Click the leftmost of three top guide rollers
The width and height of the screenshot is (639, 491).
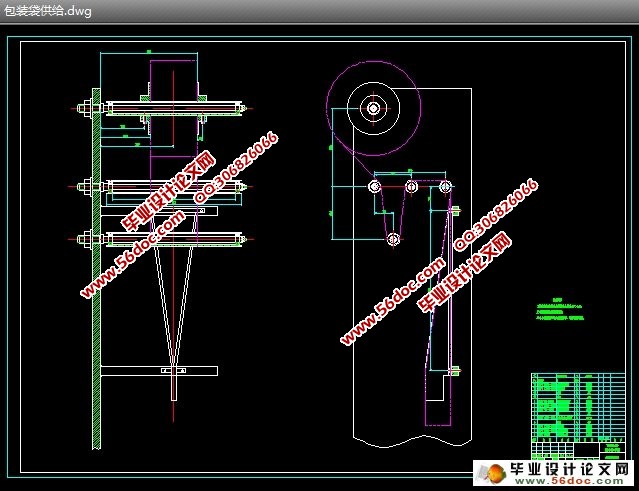[374, 186]
